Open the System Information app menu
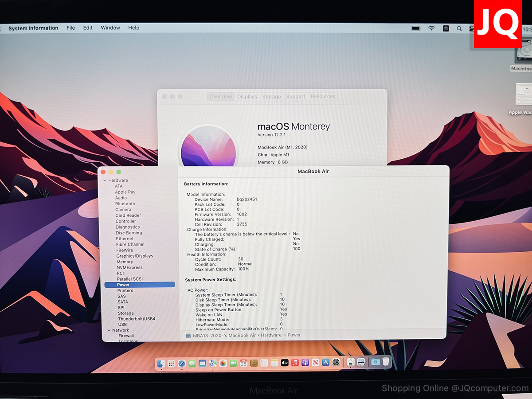This screenshot has width=532, height=399. (33, 28)
